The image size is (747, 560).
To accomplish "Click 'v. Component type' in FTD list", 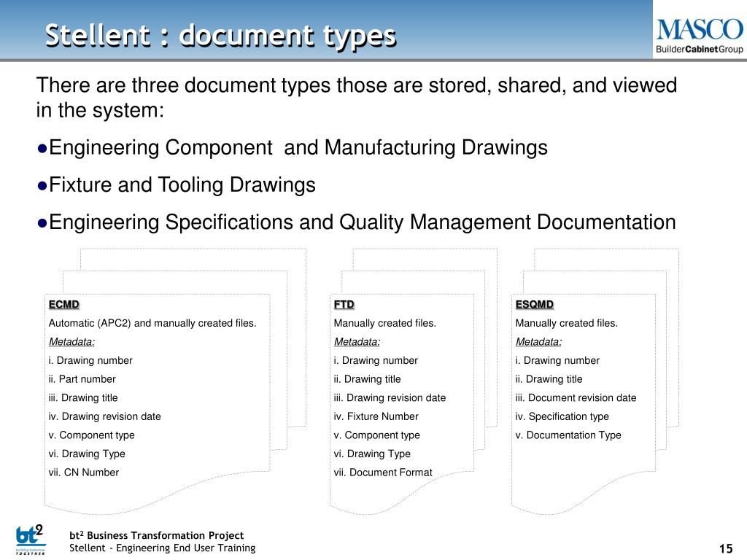I will [x=377, y=435].
